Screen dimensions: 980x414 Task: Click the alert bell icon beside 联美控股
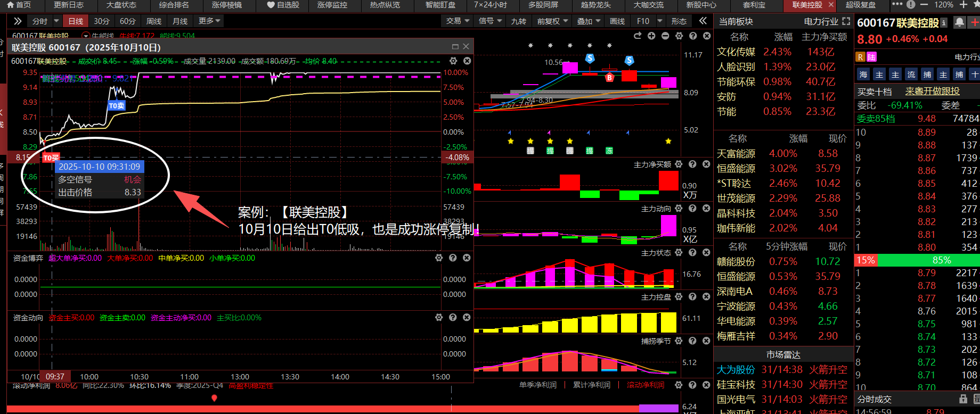coord(959,22)
